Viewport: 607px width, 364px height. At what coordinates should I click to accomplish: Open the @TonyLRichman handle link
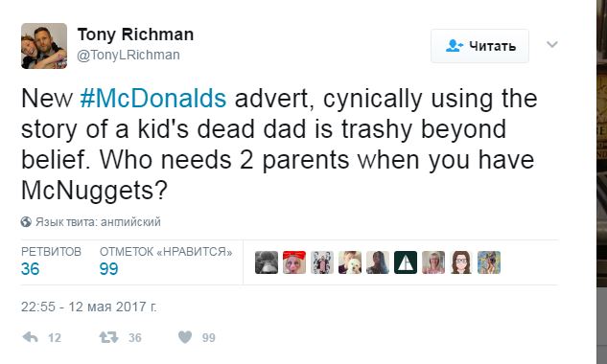128,55
